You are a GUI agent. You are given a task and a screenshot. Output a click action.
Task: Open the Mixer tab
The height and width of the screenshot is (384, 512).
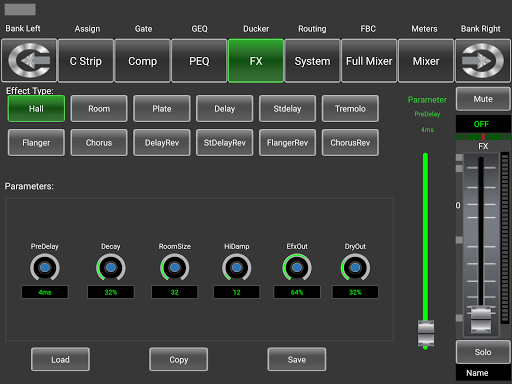426,61
